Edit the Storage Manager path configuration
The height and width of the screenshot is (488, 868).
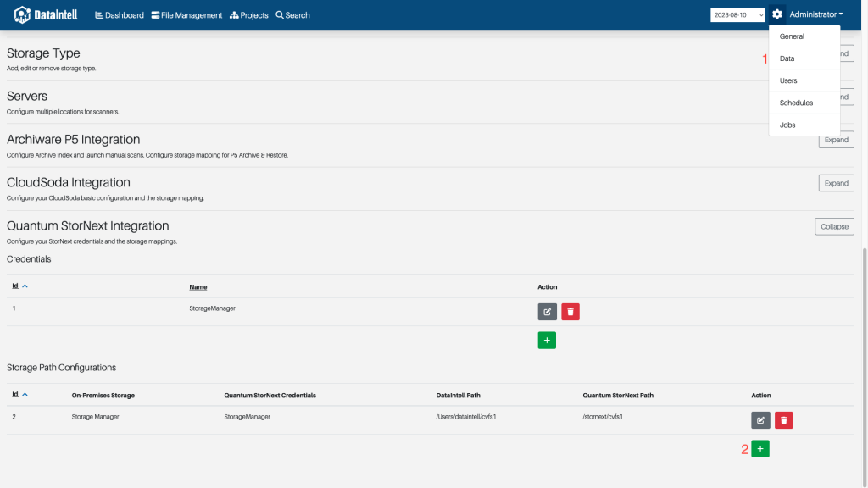click(760, 420)
